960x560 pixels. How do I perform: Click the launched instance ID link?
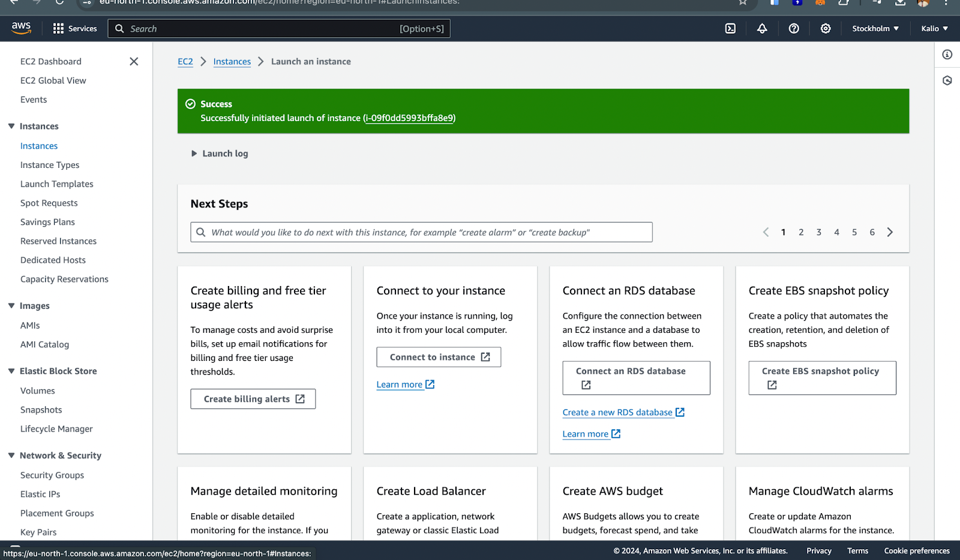pyautogui.click(x=409, y=118)
